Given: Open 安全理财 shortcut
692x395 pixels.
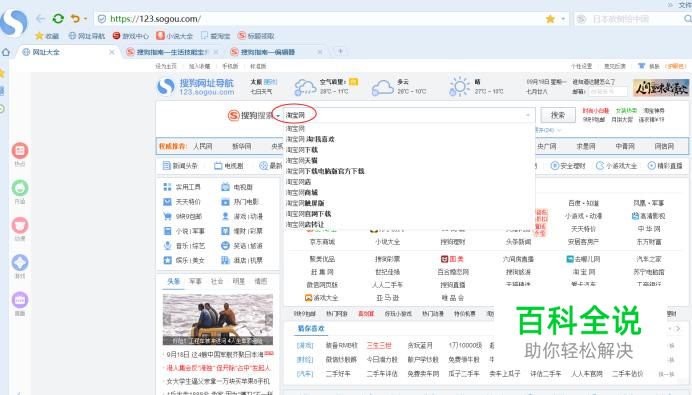Looking at the screenshot, I should (x=568, y=166).
